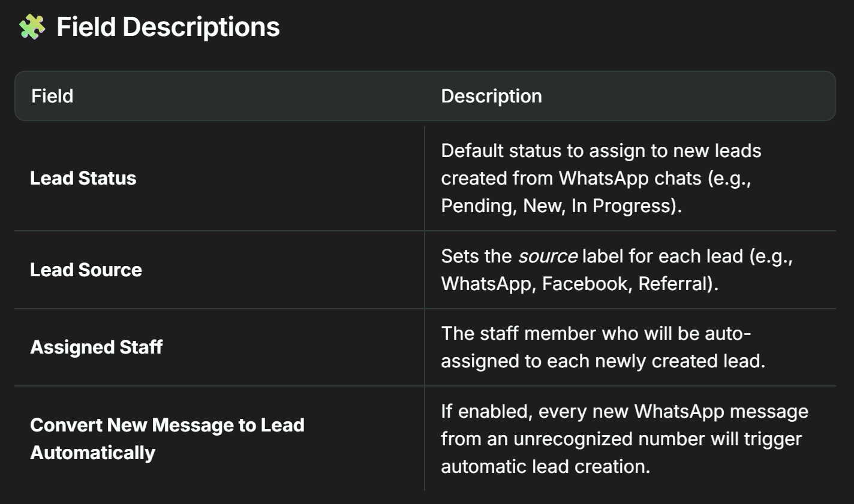
Task: Select the Assigned Staff field name
Action: click(97, 347)
